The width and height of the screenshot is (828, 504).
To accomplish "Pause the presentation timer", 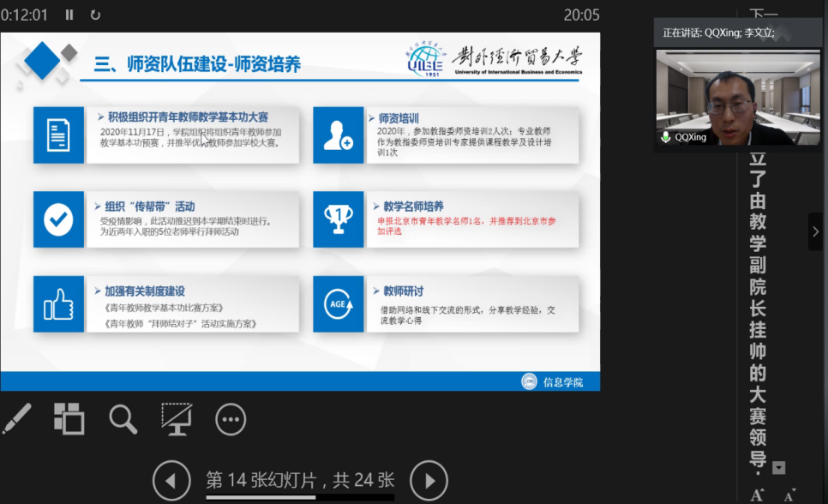I will [x=69, y=15].
